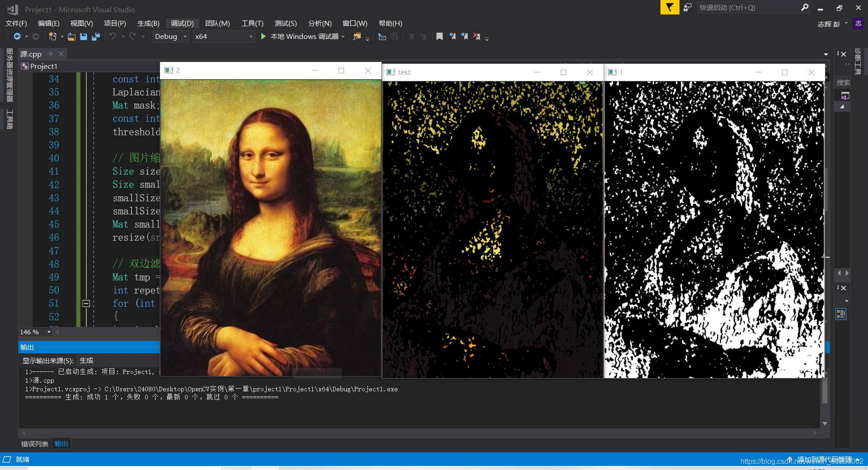
Task: Click the Redo toolbar icon
Action: pyautogui.click(x=132, y=37)
